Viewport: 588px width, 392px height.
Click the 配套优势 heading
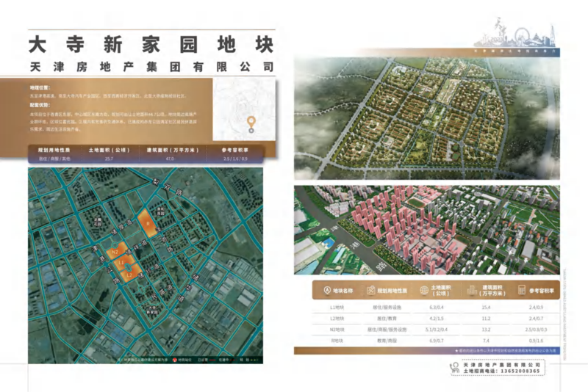point(40,105)
